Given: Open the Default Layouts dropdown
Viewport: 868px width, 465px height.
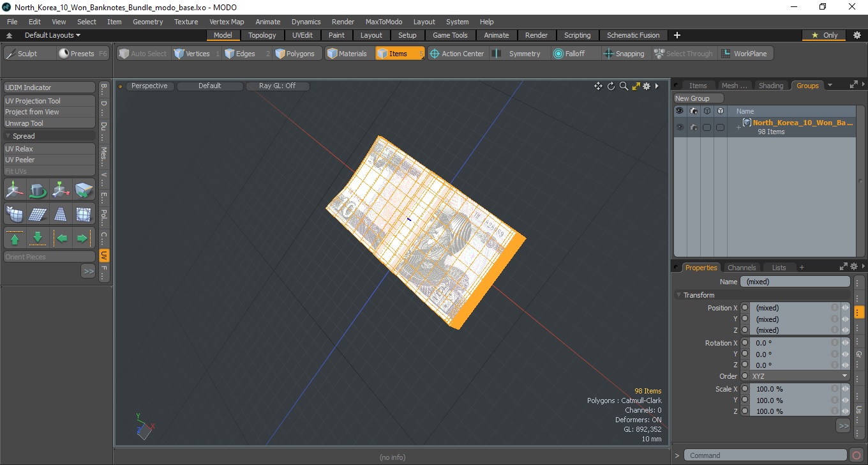Looking at the screenshot, I should (x=52, y=35).
